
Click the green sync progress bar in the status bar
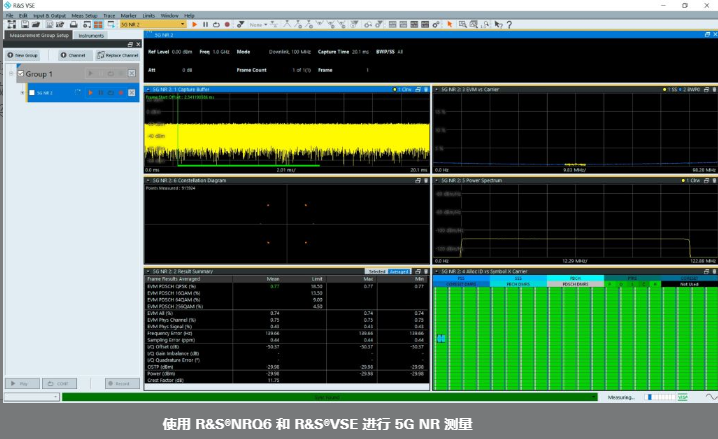click(330, 397)
